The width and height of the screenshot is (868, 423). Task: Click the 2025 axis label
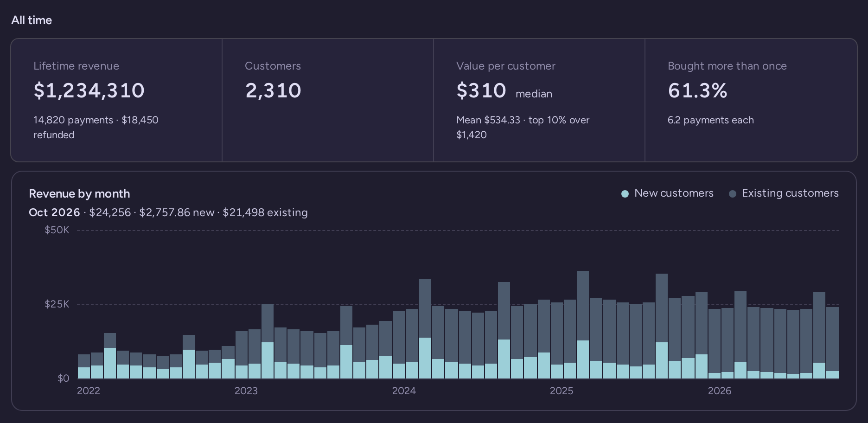pyautogui.click(x=562, y=391)
